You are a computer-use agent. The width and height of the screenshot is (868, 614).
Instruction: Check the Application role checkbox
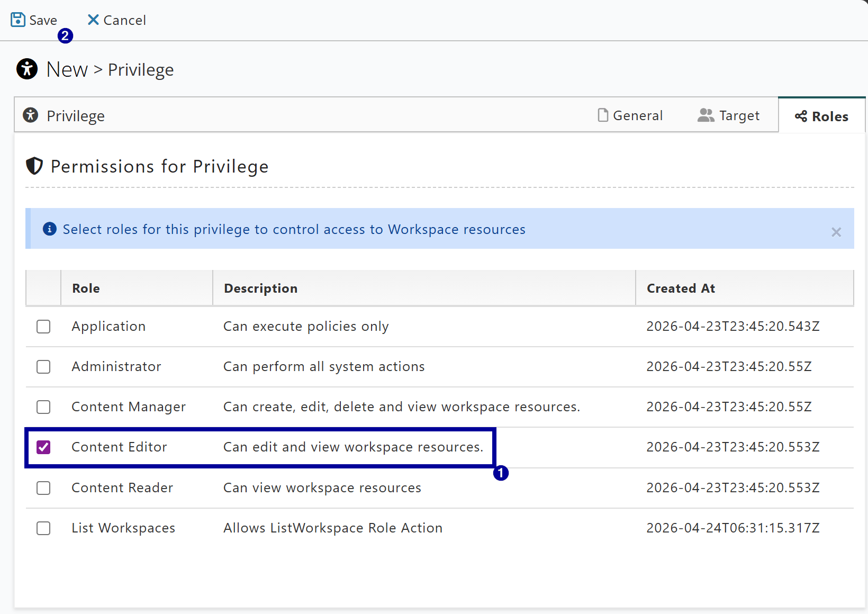point(43,327)
